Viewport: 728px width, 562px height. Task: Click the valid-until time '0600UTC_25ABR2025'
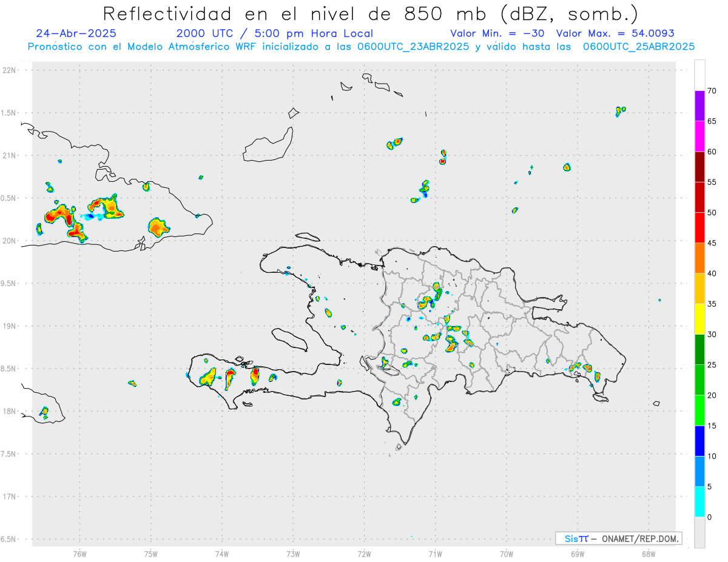click(x=639, y=46)
